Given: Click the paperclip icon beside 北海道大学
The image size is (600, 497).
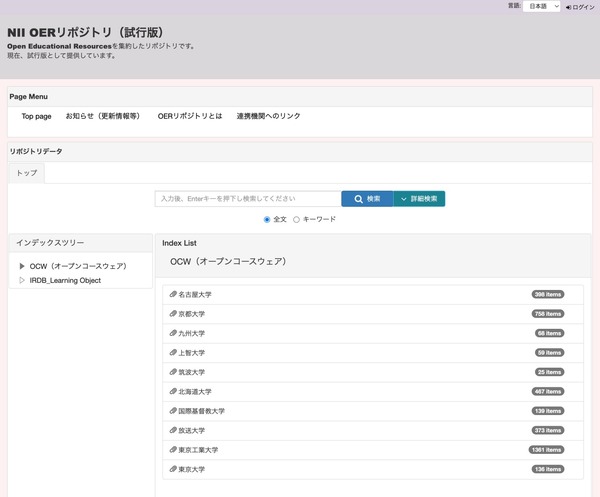Looking at the screenshot, I should click(173, 391).
